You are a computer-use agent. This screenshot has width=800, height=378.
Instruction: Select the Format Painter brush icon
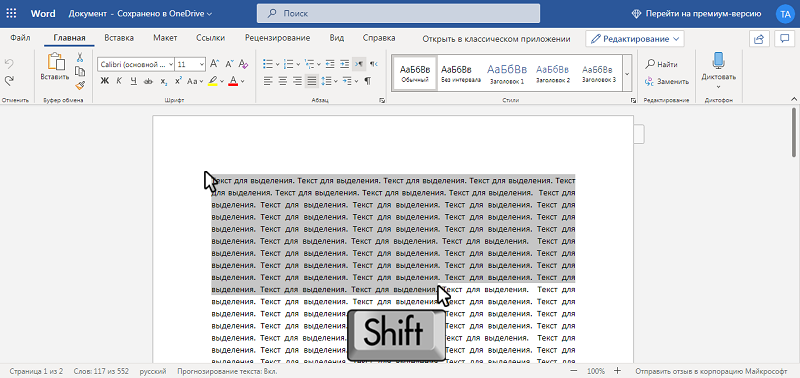point(80,85)
